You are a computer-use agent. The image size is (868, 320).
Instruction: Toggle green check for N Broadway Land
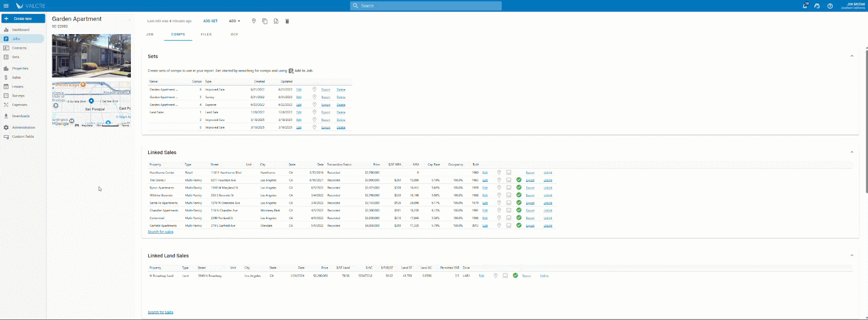pos(515,276)
